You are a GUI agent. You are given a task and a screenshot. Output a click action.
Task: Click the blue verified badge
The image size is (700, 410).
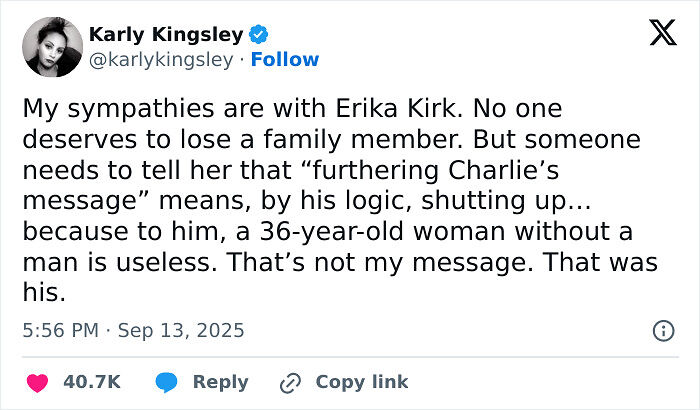click(257, 35)
